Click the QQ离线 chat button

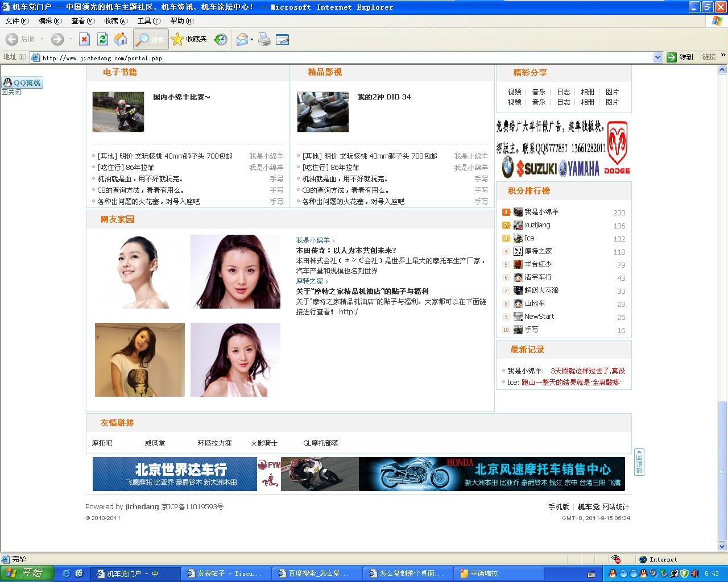(x=22, y=82)
